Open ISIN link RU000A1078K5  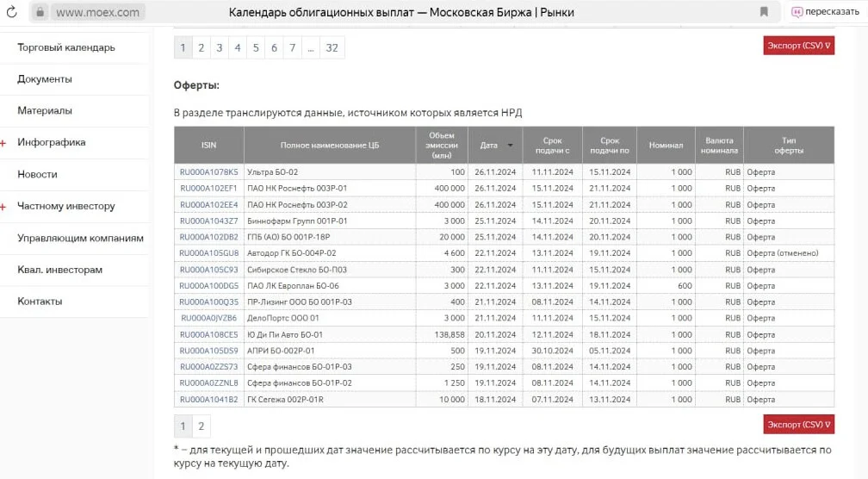click(x=208, y=172)
